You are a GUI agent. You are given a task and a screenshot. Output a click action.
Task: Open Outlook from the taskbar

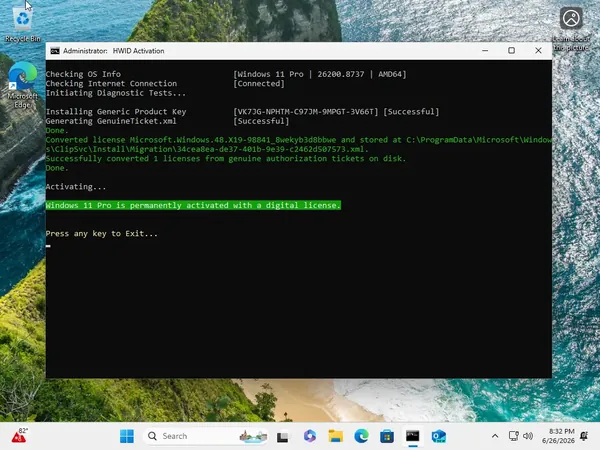click(439, 436)
